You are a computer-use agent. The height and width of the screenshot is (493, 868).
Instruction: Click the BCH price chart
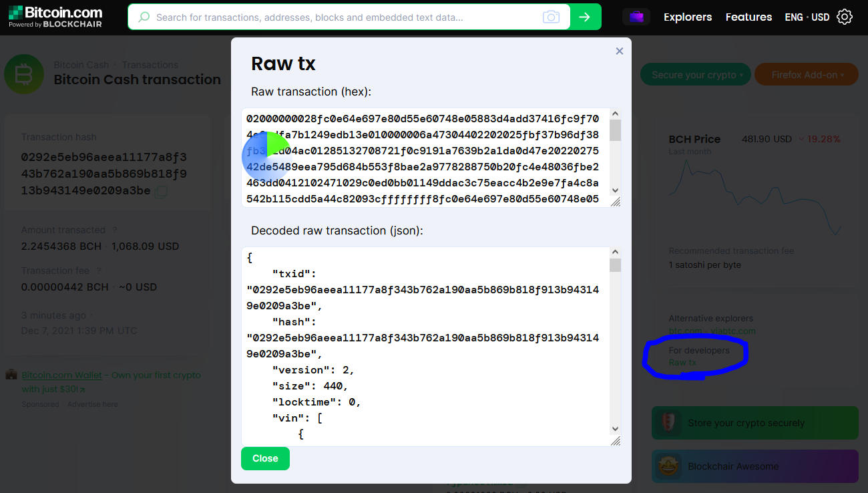point(755,198)
